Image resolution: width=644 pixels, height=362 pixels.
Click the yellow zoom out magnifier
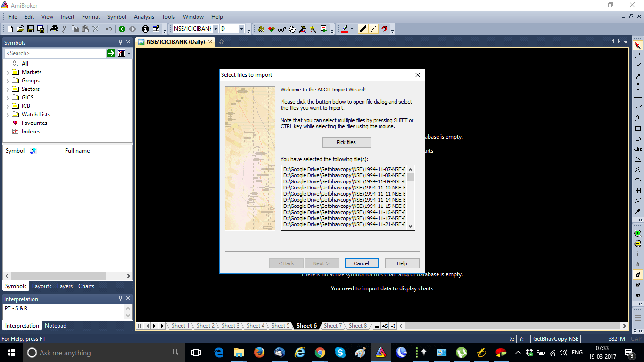pos(637,244)
